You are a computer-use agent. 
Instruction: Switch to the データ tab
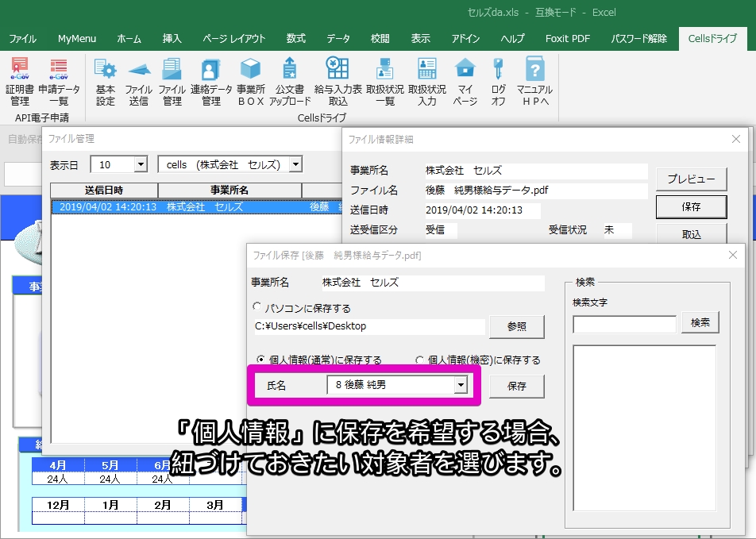338,39
